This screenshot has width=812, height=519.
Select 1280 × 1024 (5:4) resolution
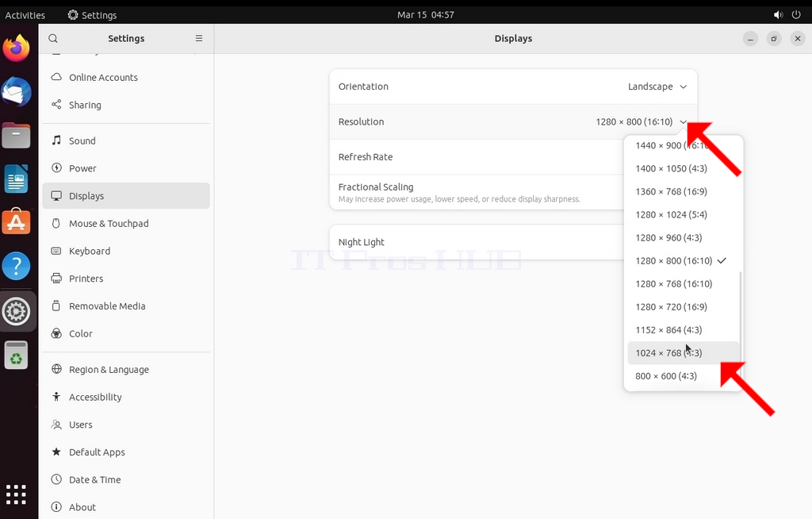click(684, 214)
